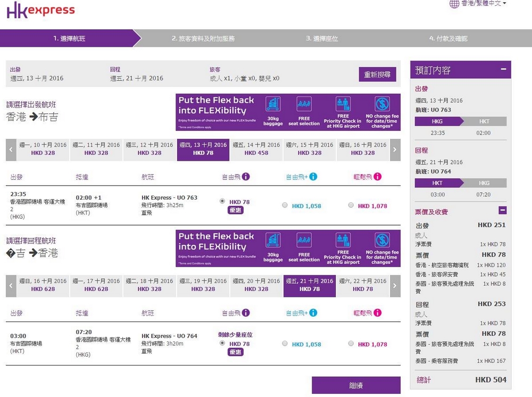Screen dimensions: 532x397
Task: Choose return date 週五, 21 十月 2016
Action: pyautogui.click(x=310, y=286)
